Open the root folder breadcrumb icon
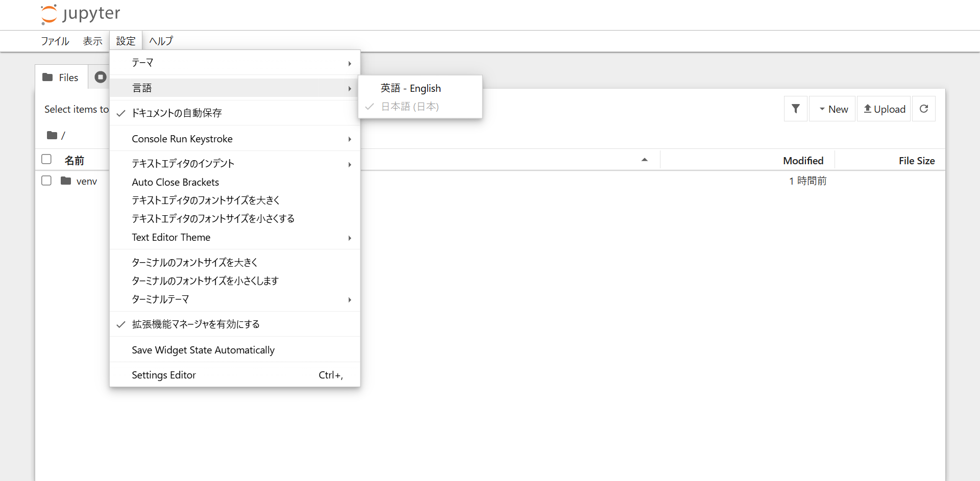This screenshot has height=481, width=980. click(x=53, y=135)
